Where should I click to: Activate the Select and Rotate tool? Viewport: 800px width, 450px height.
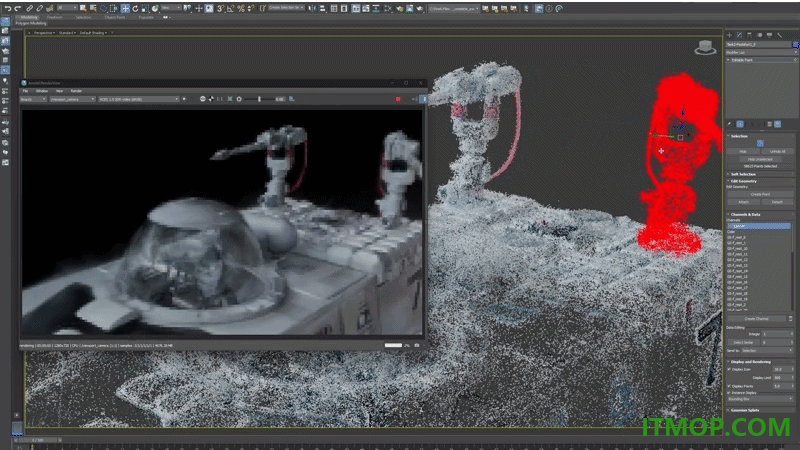(135, 9)
